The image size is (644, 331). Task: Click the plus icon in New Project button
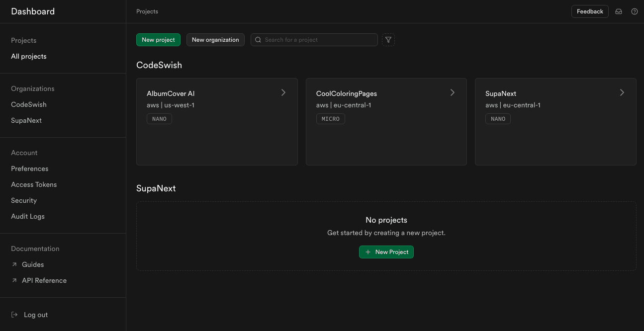pos(368,252)
